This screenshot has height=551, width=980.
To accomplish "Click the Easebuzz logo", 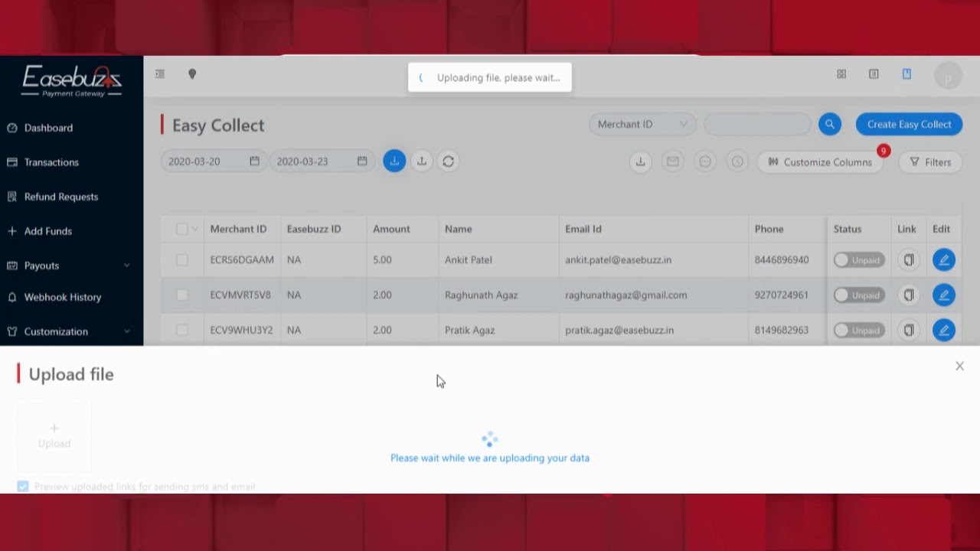I will (x=72, y=80).
